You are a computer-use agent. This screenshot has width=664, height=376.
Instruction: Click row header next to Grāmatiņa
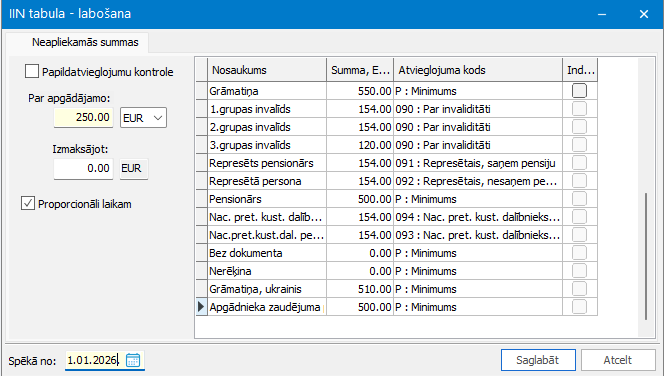[x=201, y=91]
